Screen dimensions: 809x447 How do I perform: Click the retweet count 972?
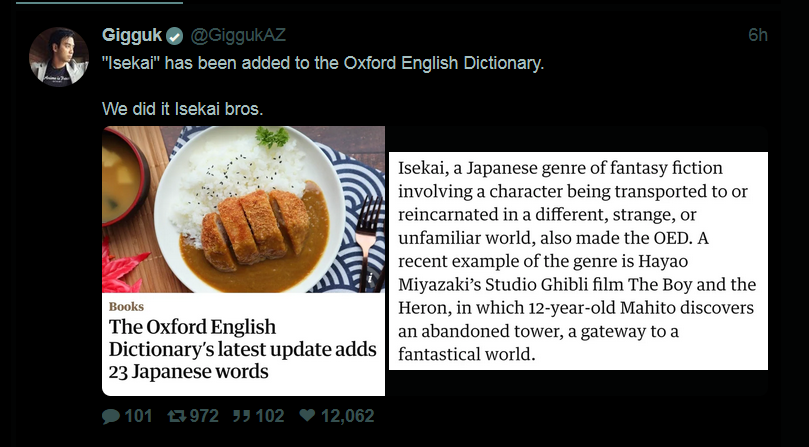click(203, 416)
